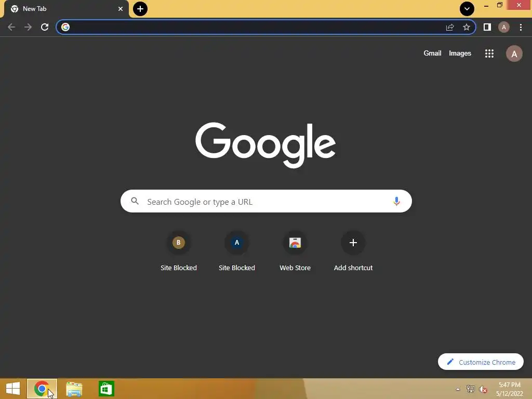Show hidden system tray icons
Screen dimensions: 532x399
pyautogui.click(x=458, y=389)
